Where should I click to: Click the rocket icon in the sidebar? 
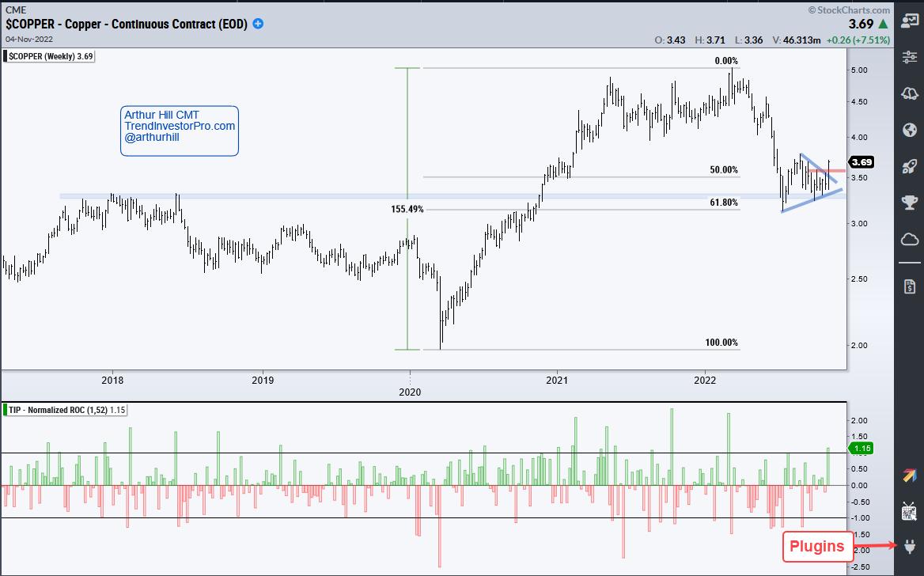909,166
